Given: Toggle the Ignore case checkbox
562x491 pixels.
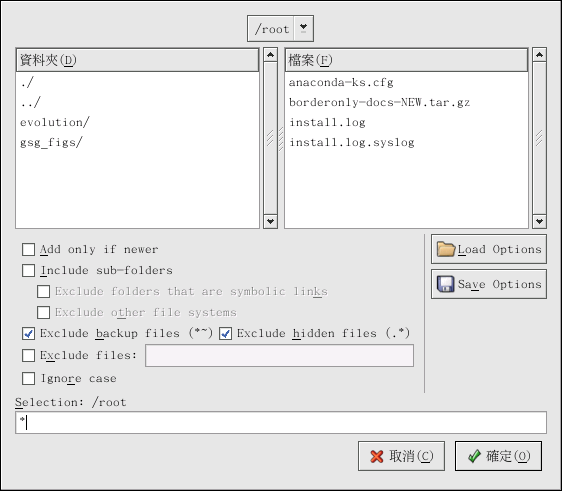Looking at the screenshot, I should pyautogui.click(x=28, y=378).
